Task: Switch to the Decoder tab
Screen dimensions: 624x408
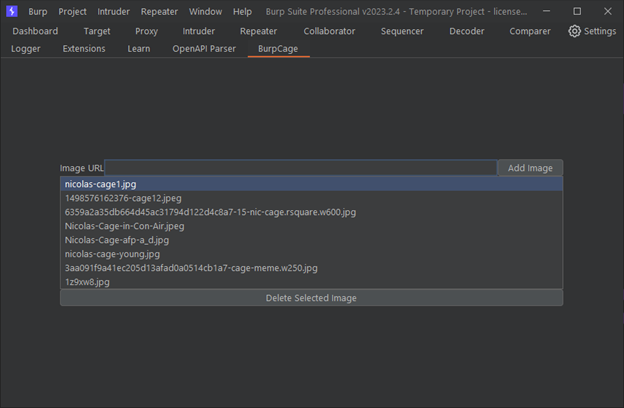Action: [x=466, y=31]
